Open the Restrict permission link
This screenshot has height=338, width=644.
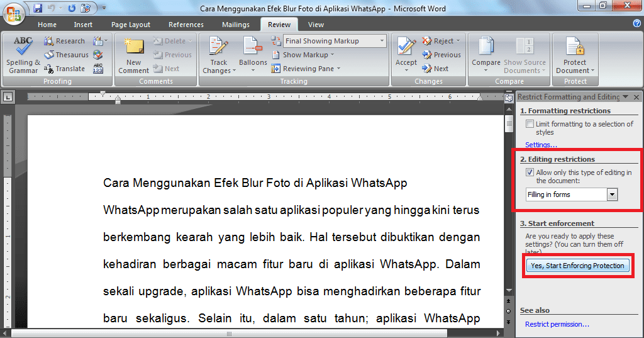557,324
